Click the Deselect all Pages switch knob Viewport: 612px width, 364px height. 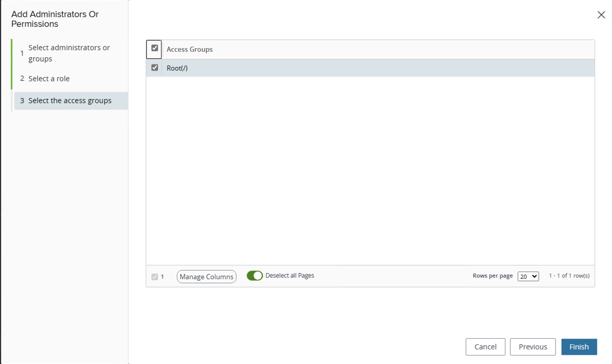tap(258, 276)
